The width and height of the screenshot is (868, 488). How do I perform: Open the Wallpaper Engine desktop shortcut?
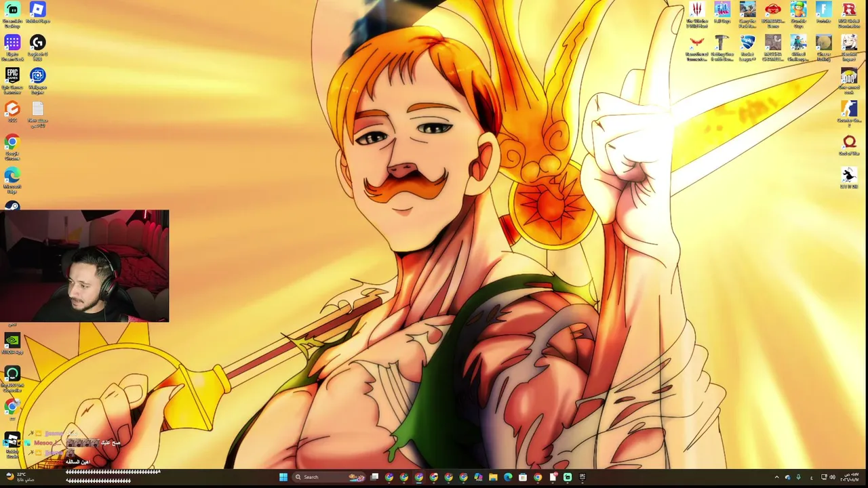38,81
